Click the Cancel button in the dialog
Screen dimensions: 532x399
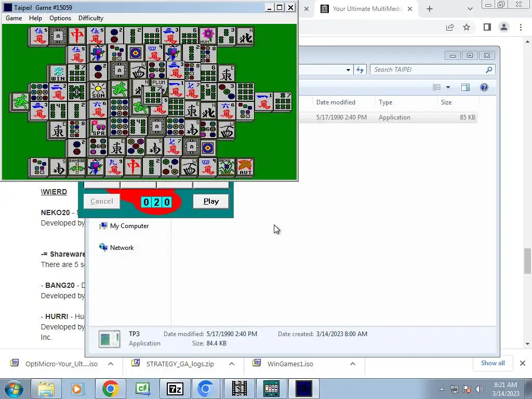[x=101, y=201]
